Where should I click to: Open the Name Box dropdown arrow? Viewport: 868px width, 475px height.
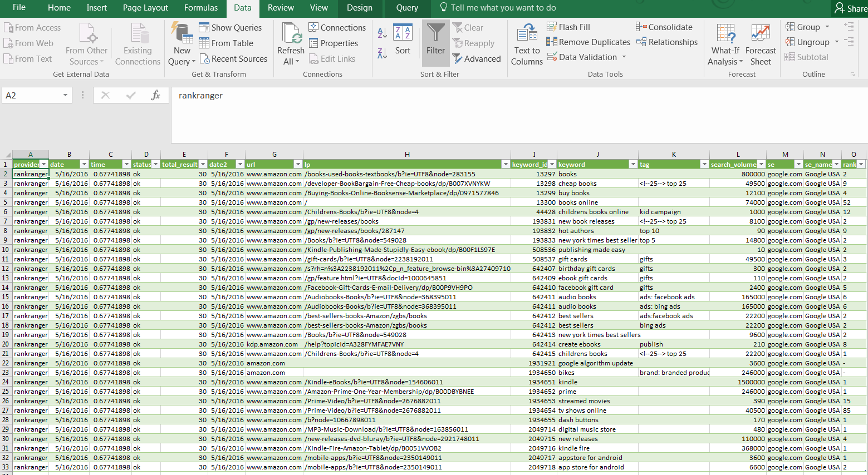(65, 96)
